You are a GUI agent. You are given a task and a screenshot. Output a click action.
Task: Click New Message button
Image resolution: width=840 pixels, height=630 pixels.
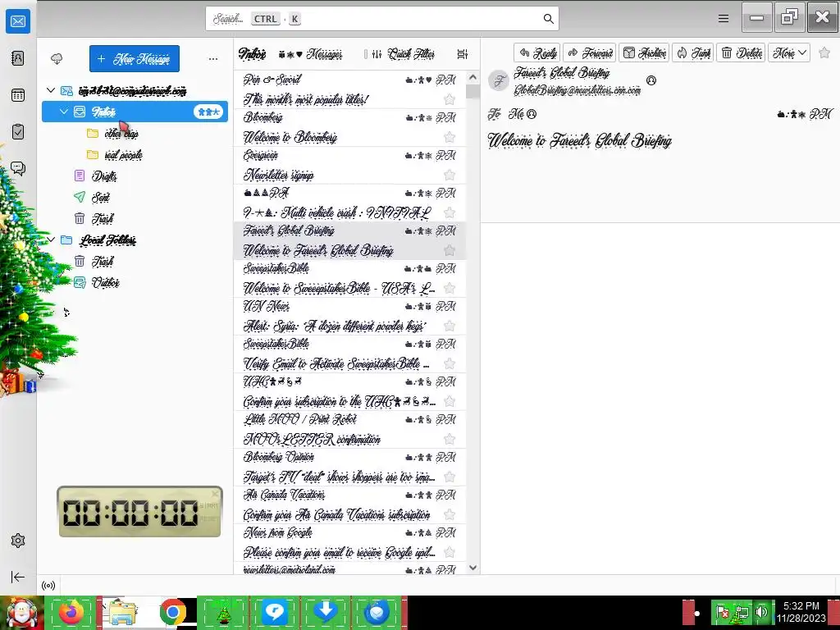(x=135, y=58)
